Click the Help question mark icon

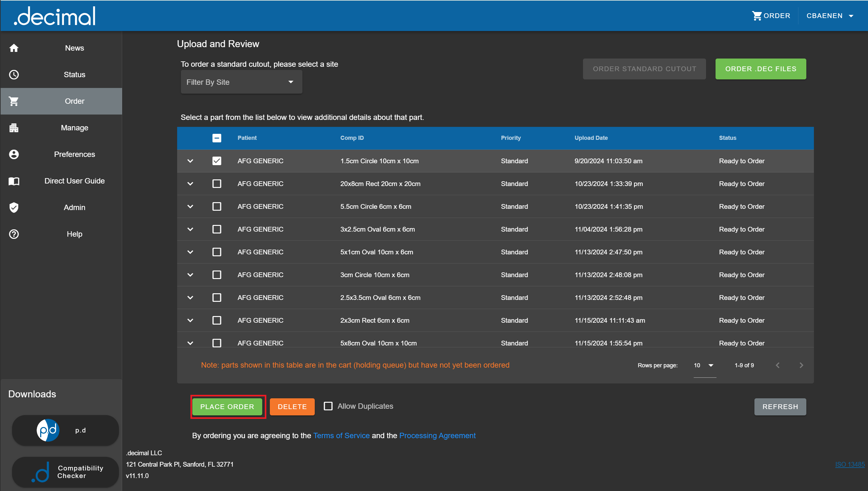point(14,234)
